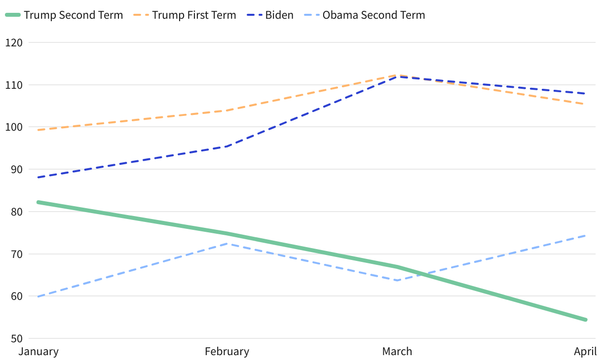602x364 pixels.
Task: Click the 120 y-axis tick label
Action: (13, 43)
